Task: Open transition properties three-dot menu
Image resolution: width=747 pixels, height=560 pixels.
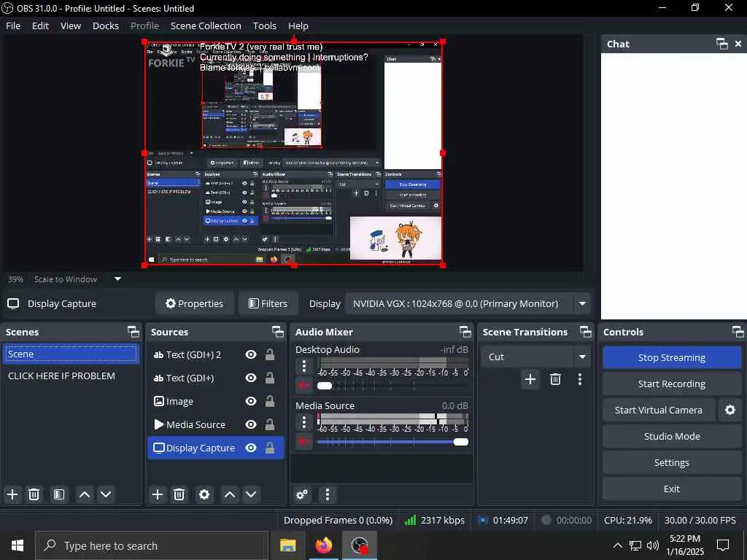Action: pos(580,379)
